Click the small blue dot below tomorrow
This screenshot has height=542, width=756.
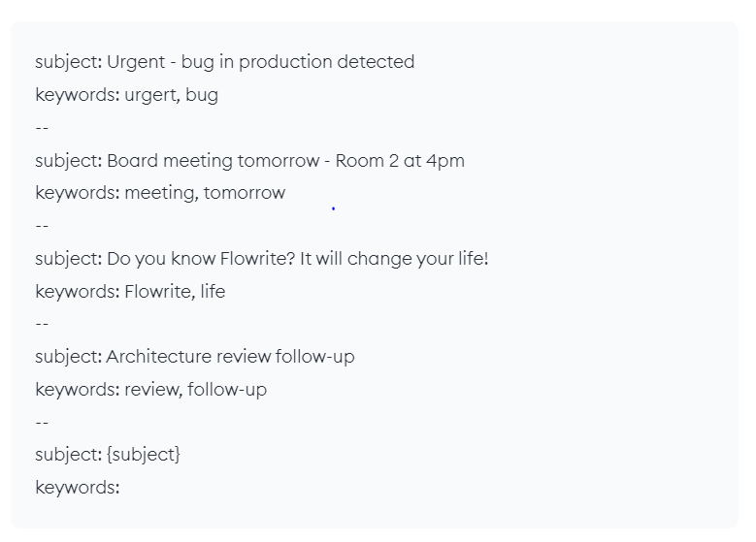[333, 208]
